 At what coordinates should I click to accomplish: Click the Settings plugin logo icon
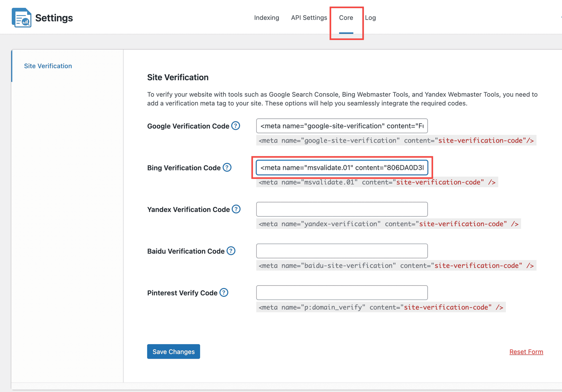pos(21,18)
